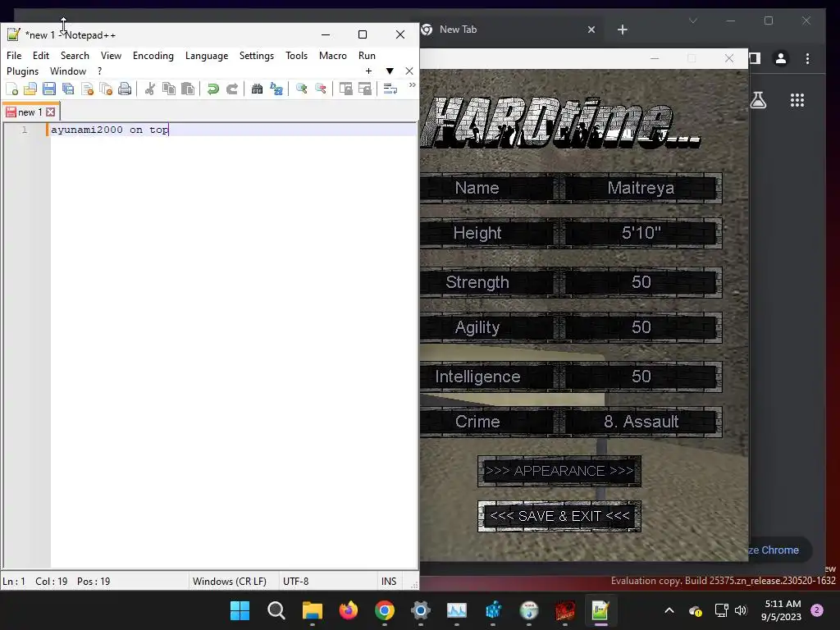Open the Chrome three-dot menu
Screen dimensions: 840x630
tap(807, 58)
